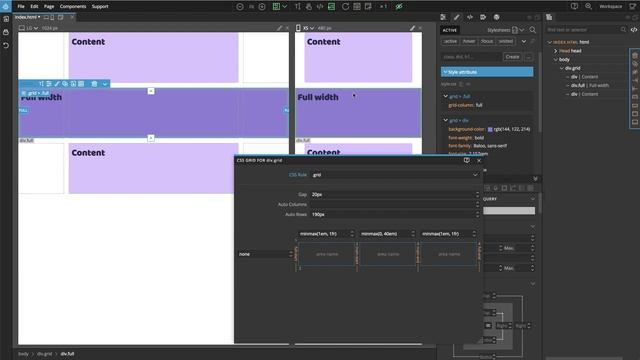
Task: Click the undo icon in left sidebar
Action: [6, 45]
